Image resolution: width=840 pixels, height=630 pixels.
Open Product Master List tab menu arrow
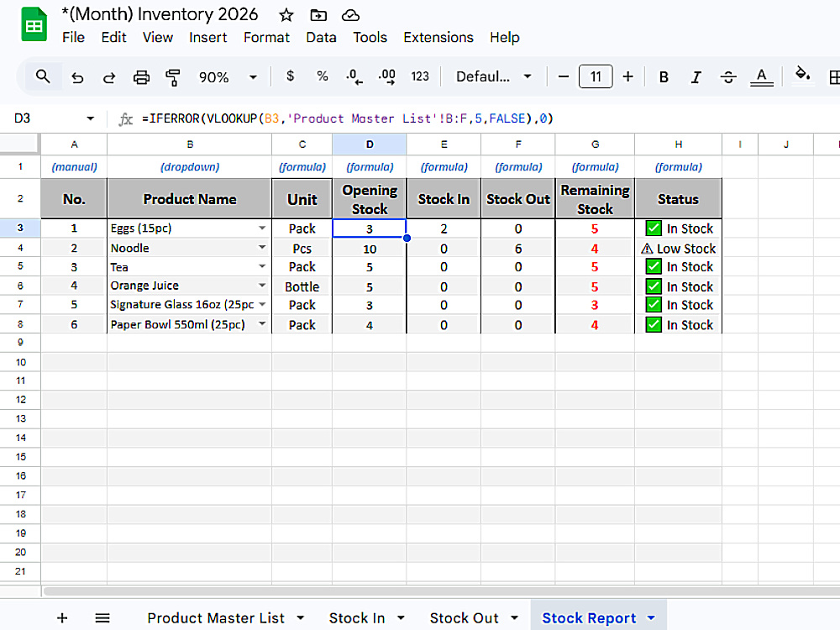[x=300, y=617]
